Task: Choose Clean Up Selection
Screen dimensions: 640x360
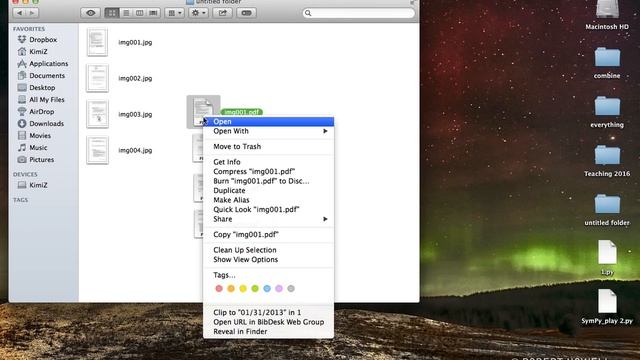Action: 268,250
